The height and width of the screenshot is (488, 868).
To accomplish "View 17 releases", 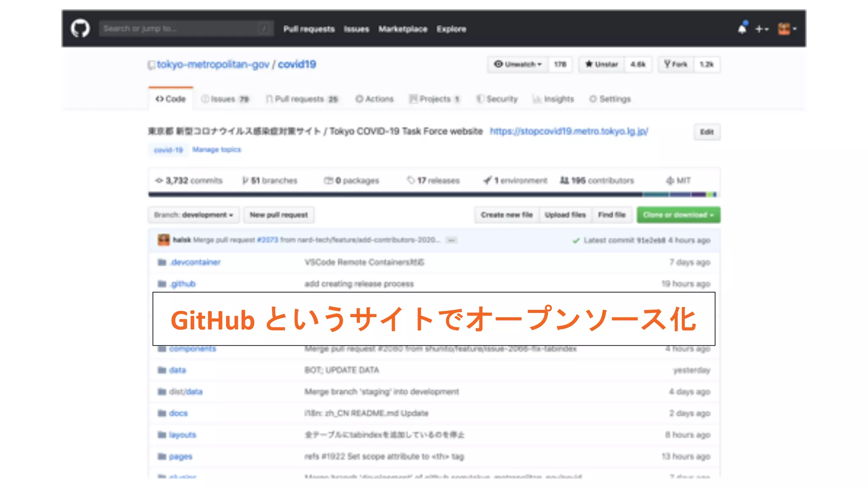I will 433,180.
